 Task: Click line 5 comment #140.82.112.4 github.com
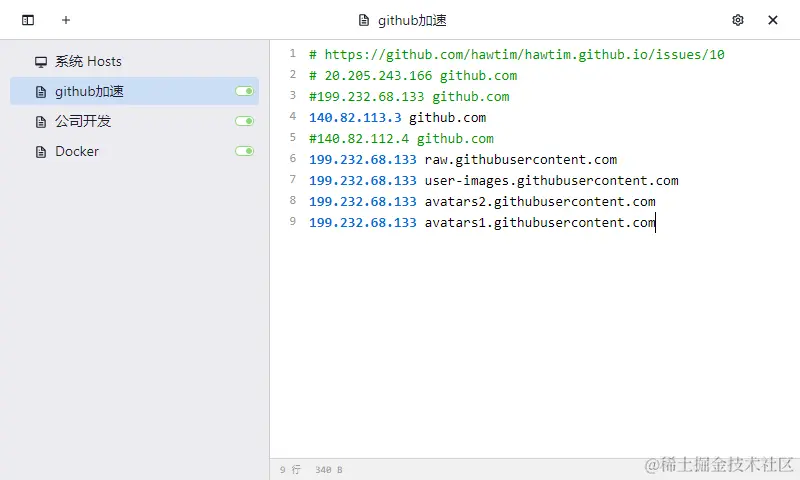[402, 139]
